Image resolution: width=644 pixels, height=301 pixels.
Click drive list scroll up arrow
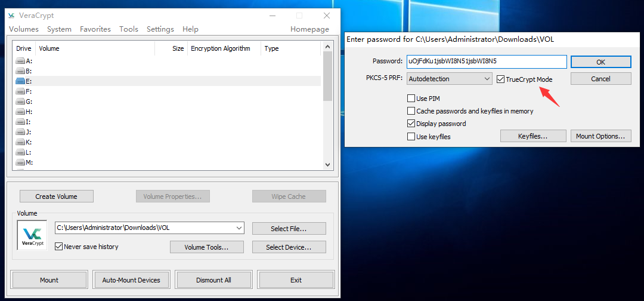pyautogui.click(x=327, y=46)
